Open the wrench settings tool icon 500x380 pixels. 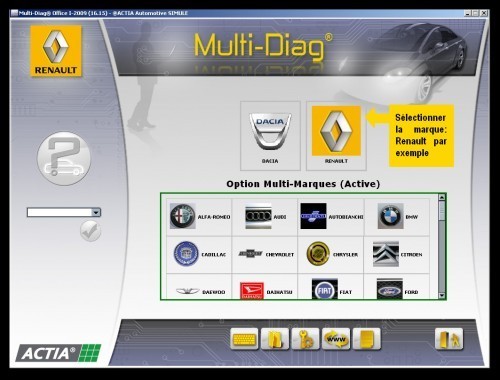pyautogui.click(x=305, y=339)
